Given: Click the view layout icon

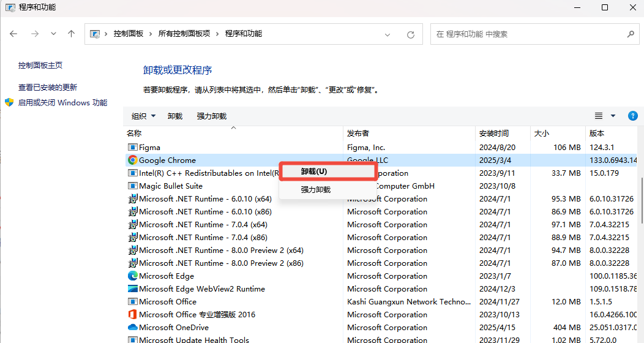Looking at the screenshot, I should [x=599, y=116].
